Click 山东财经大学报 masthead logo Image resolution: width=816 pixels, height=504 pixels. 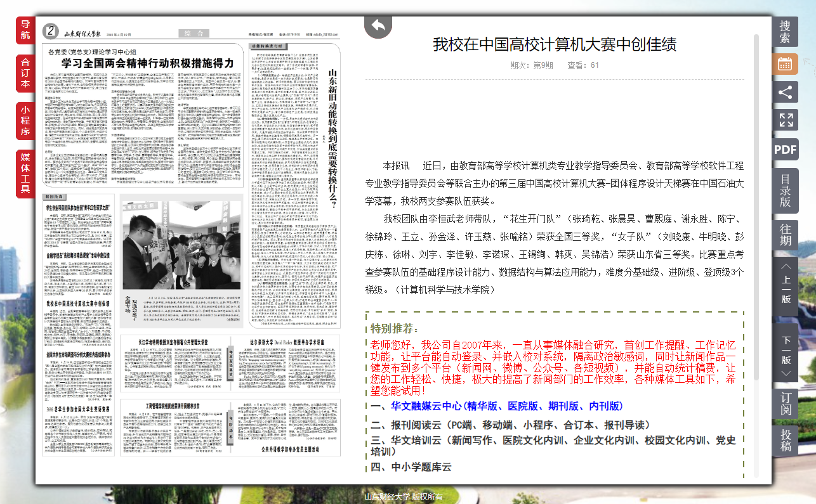[82, 33]
